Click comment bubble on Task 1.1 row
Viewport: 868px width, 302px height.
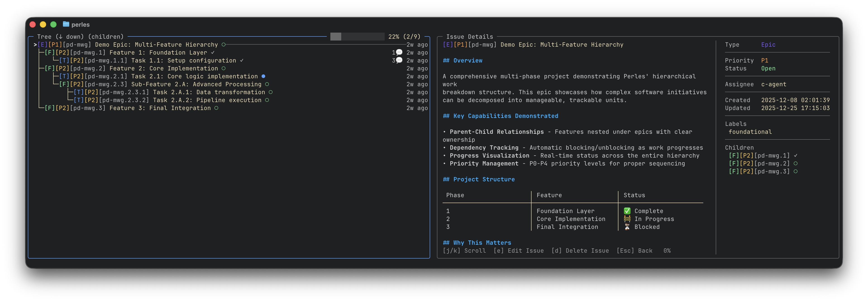click(x=399, y=60)
